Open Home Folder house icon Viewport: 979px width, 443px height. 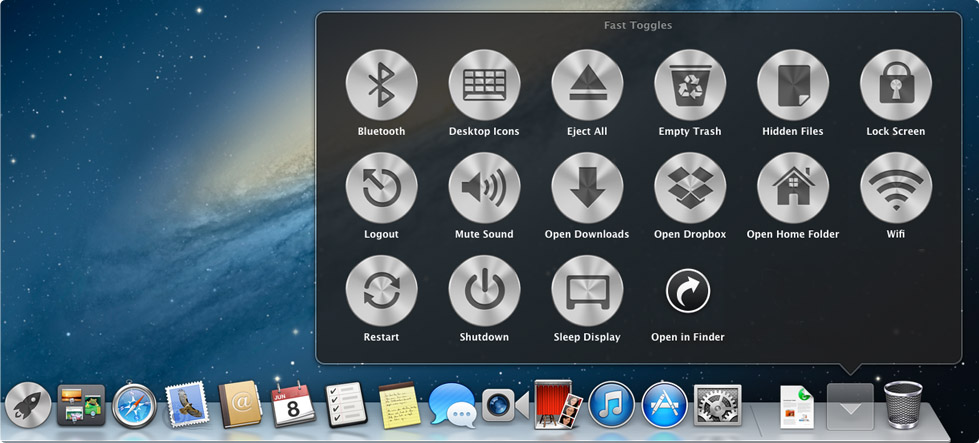[793, 188]
